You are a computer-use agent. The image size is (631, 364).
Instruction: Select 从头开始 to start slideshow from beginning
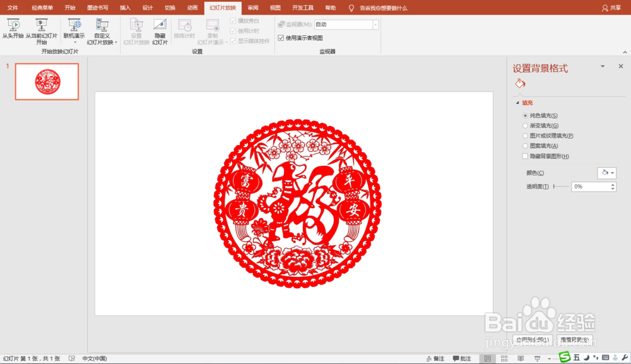point(13,32)
